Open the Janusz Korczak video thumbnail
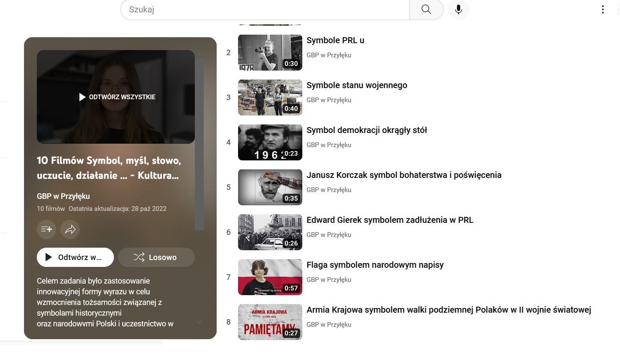The width and height of the screenshot is (620, 364). click(270, 187)
